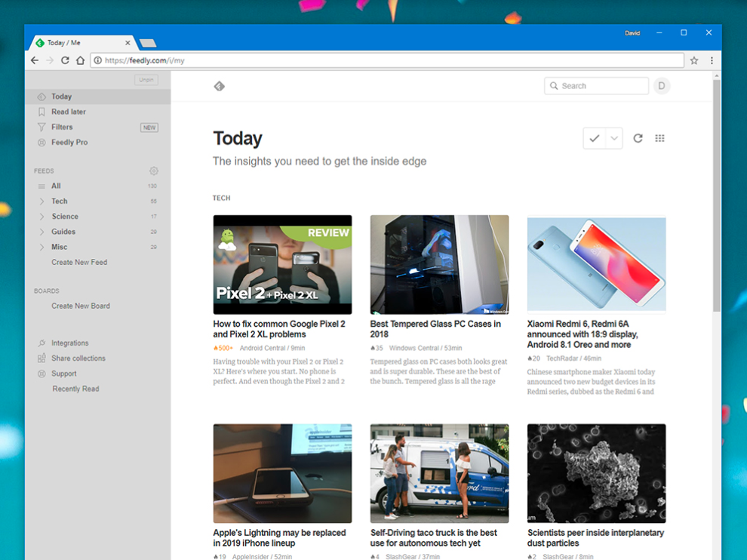
Task: Refresh the Today feed
Action: pos(638,138)
